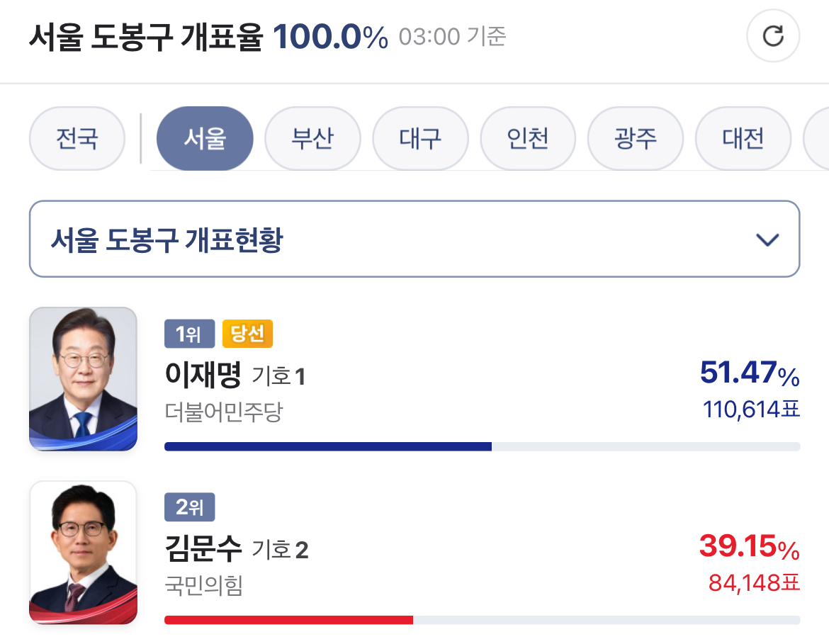Click the 이재명 candidate name
829x644 pixels.
(x=203, y=374)
